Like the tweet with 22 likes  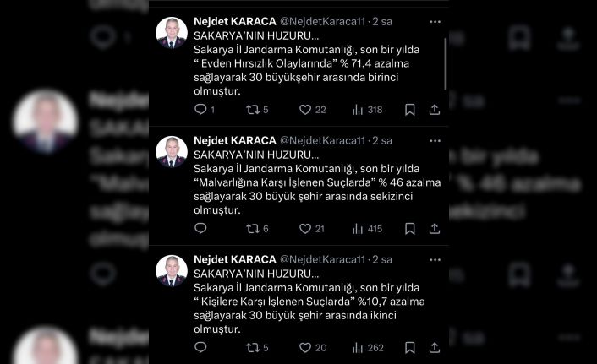tap(305, 110)
